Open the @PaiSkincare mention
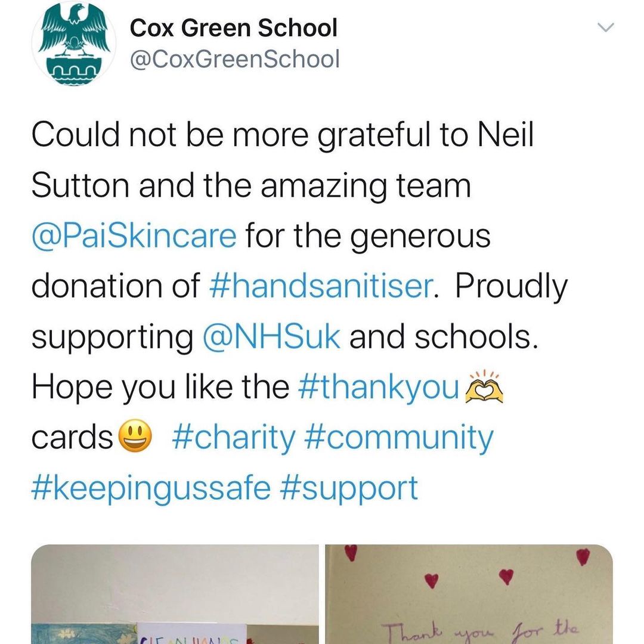This screenshot has width=644, height=644. pyautogui.click(x=134, y=236)
